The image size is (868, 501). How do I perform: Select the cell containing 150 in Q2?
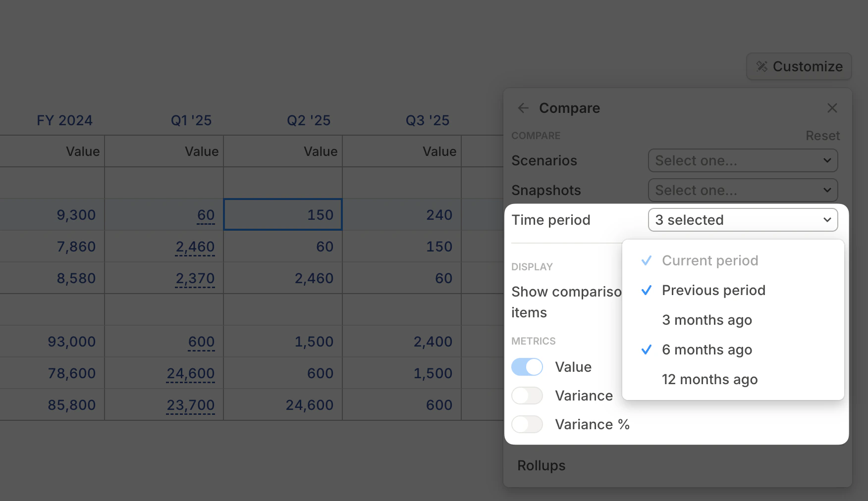pyautogui.click(x=283, y=214)
